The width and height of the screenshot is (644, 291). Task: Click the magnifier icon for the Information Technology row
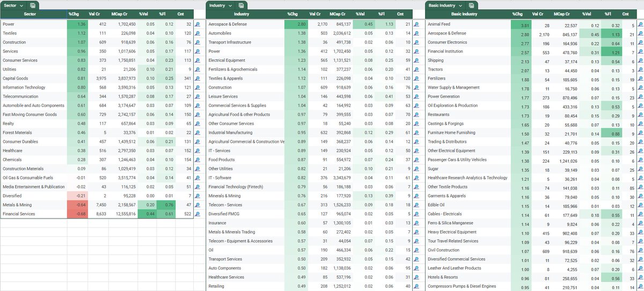[197, 88]
